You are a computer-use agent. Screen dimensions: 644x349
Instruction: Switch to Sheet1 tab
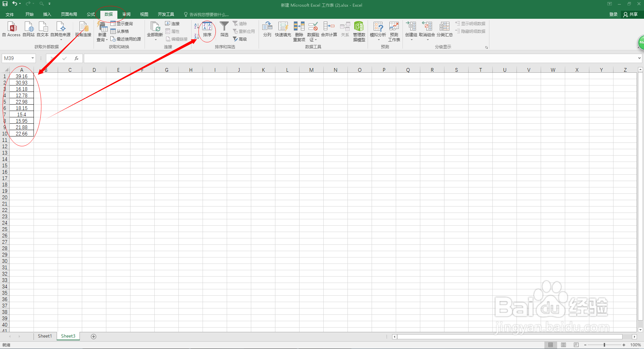click(x=45, y=336)
